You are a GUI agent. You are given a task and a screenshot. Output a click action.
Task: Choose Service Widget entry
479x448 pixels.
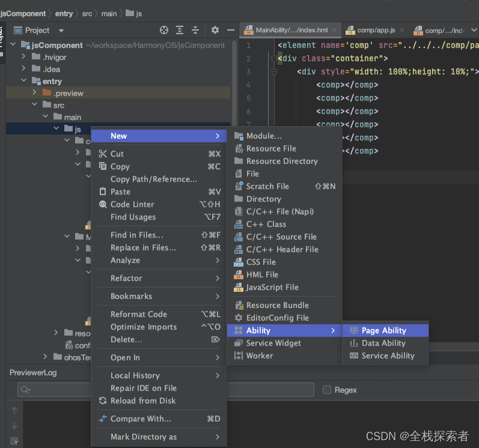pyautogui.click(x=284, y=344)
